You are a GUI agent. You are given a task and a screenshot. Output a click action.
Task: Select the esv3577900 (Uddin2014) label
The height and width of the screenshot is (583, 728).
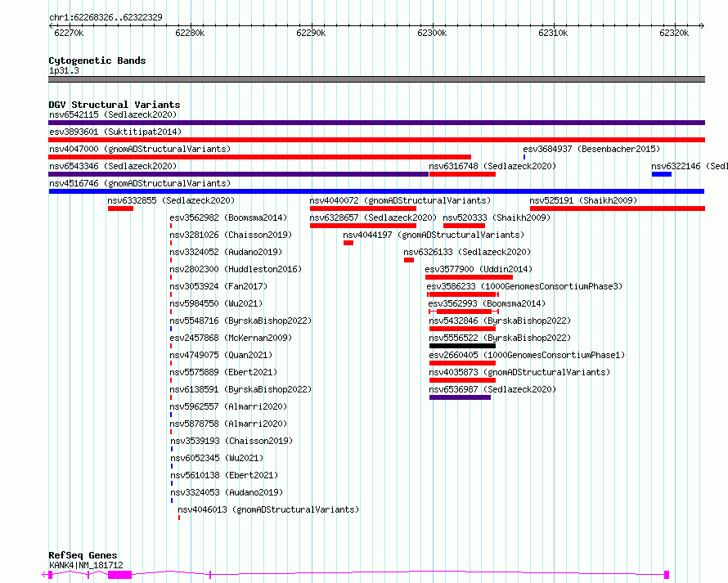click(x=479, y=269)
